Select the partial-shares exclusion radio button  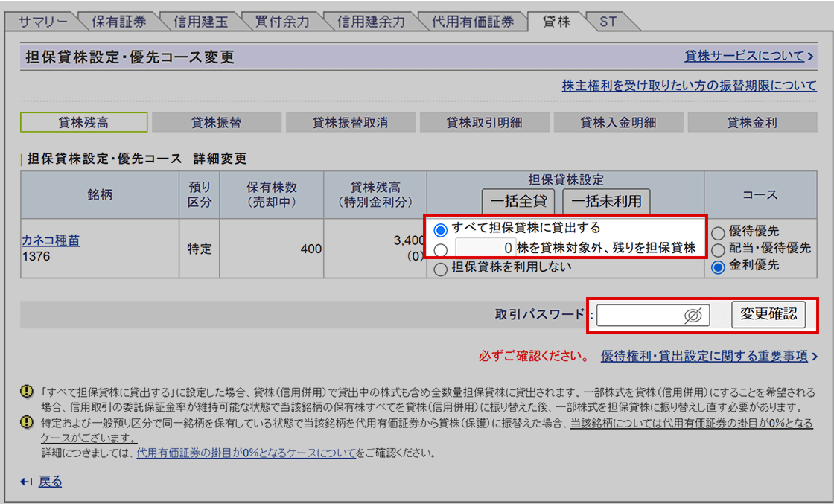(441, 249)
